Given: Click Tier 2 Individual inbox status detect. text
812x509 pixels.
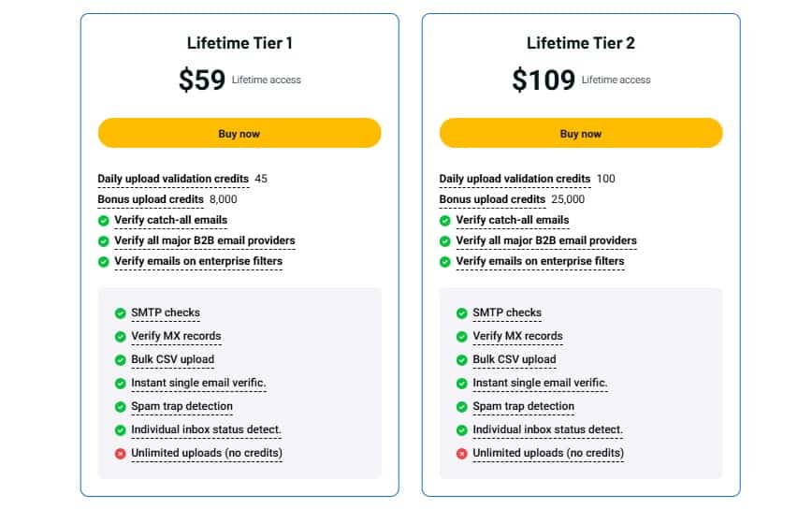Looking at the screenshot, I should click(547, 429).
